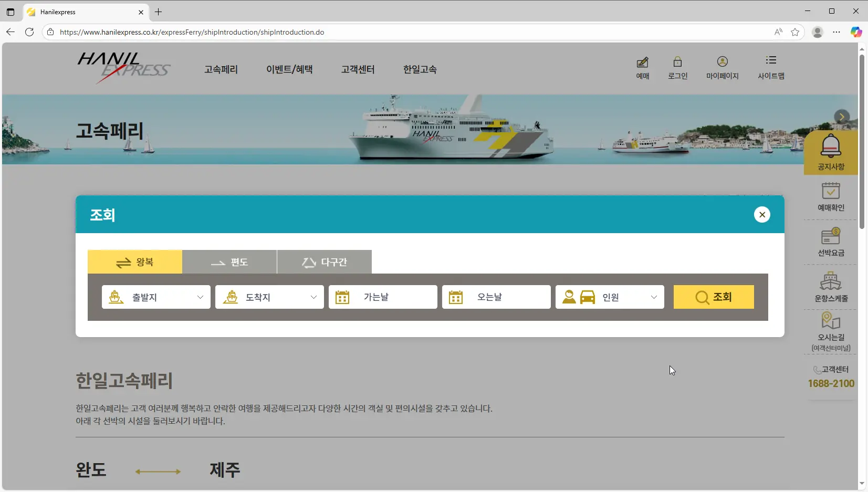Select the 다구간 multi-leg option

(x=324, y=262)
